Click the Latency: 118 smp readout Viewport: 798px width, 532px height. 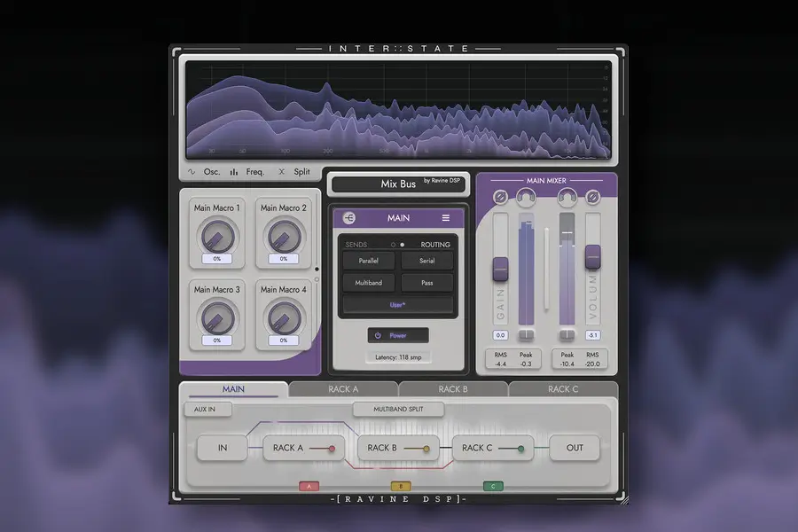(x=398, y=357)
